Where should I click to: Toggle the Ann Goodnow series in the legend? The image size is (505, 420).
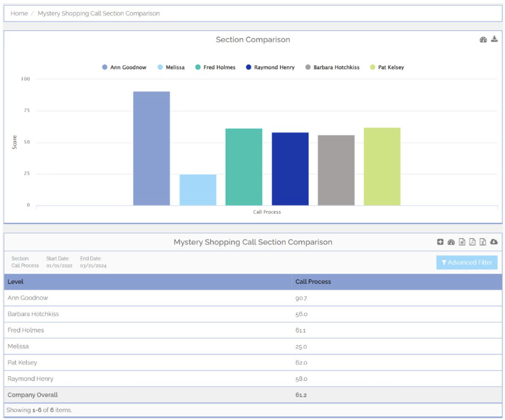pyautogui.click(x=128, y=67)
